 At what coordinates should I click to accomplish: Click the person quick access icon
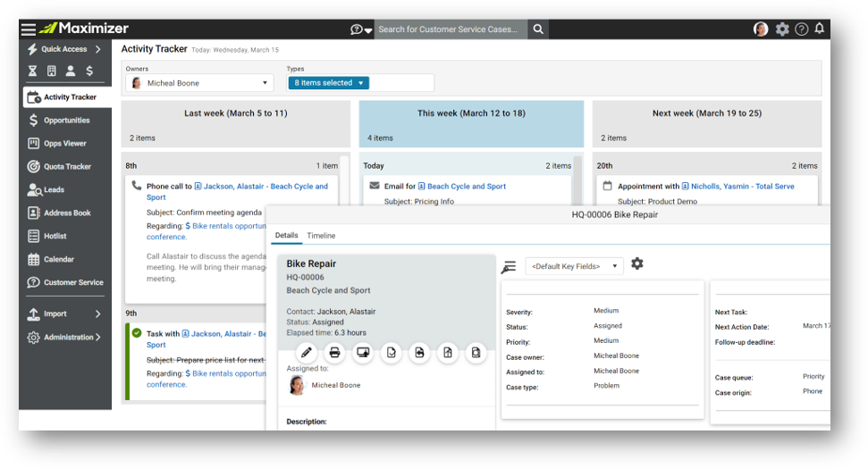[x=71, y=71]
